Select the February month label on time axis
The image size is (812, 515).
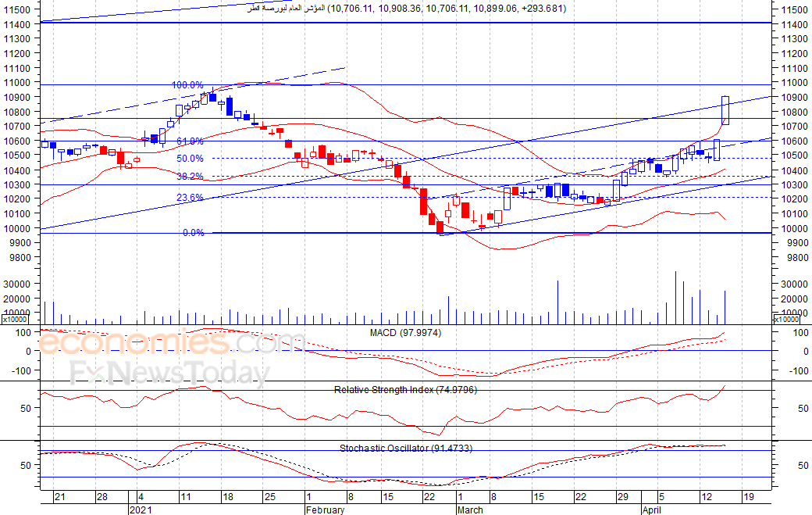pyautogui.click(x=326, y=510)
